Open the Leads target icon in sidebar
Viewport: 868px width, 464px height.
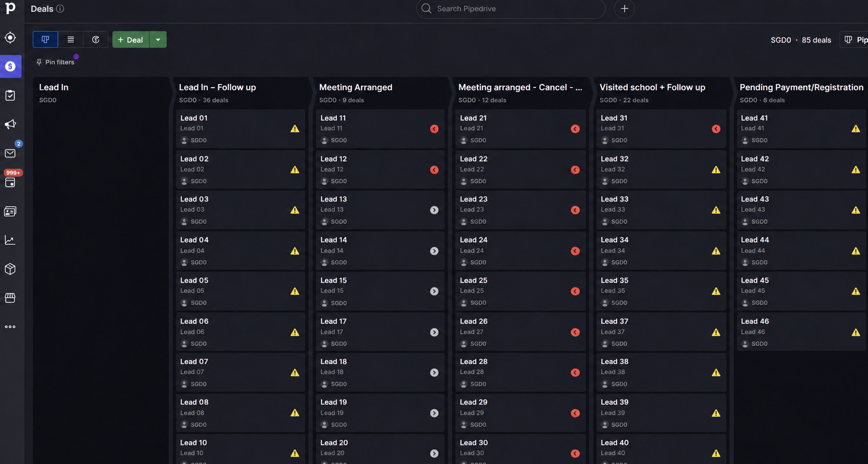[x=10, y=38]
